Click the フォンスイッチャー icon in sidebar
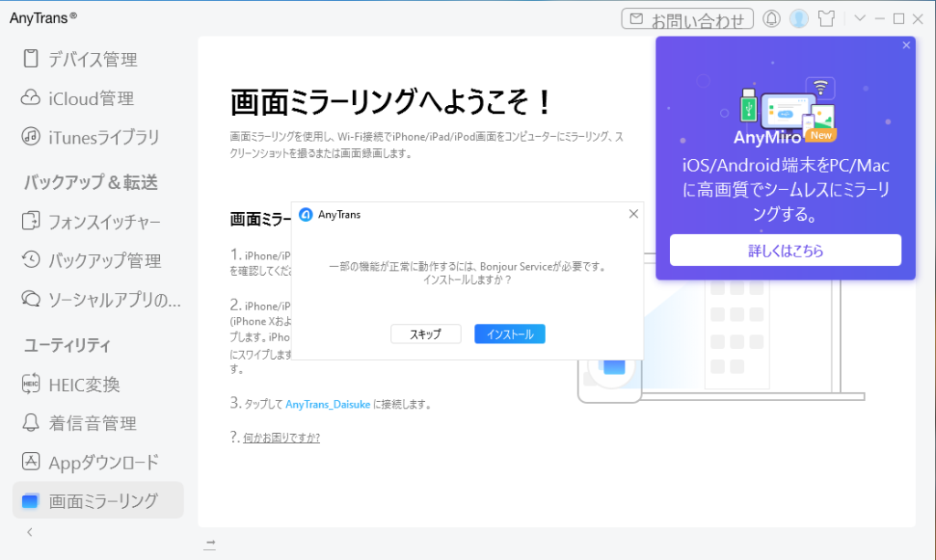 (x=30, y=221)
